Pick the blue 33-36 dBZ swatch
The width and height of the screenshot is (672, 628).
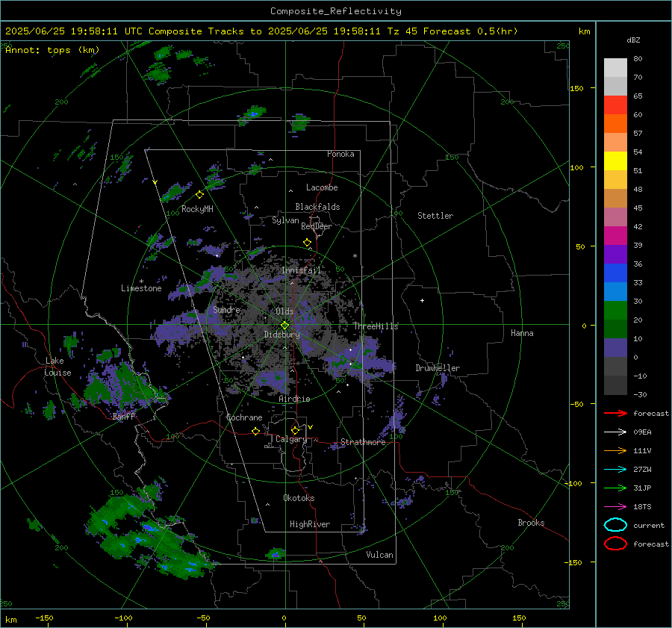point(615,273)
